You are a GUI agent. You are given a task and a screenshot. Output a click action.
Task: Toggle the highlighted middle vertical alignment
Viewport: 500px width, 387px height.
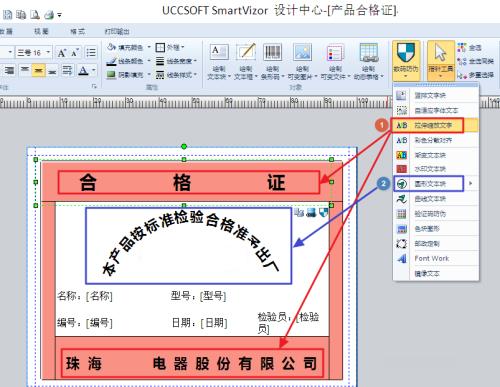click(x=39, y=71)
